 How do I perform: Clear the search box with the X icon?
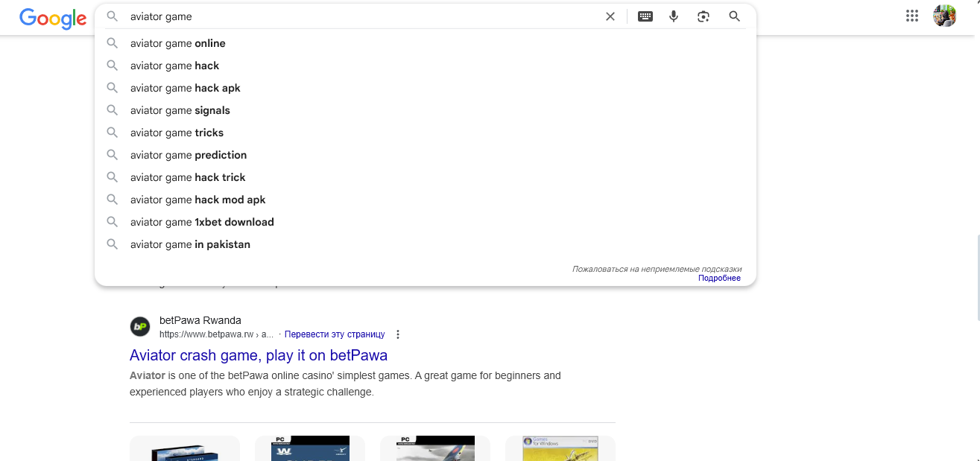tap(610, 16)
